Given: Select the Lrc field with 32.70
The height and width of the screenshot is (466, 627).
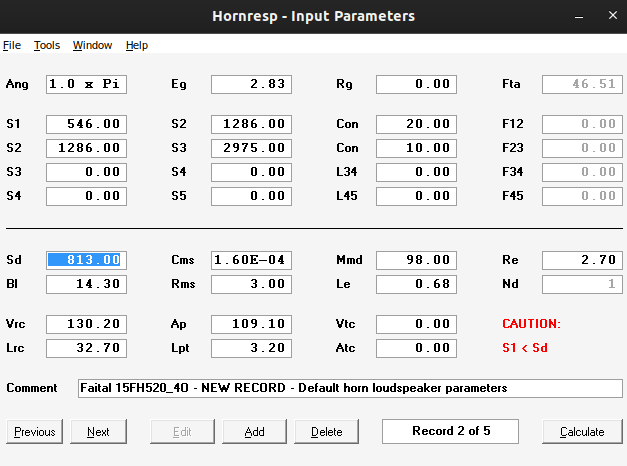Looking at the screenshot, I should click(86, 348).
